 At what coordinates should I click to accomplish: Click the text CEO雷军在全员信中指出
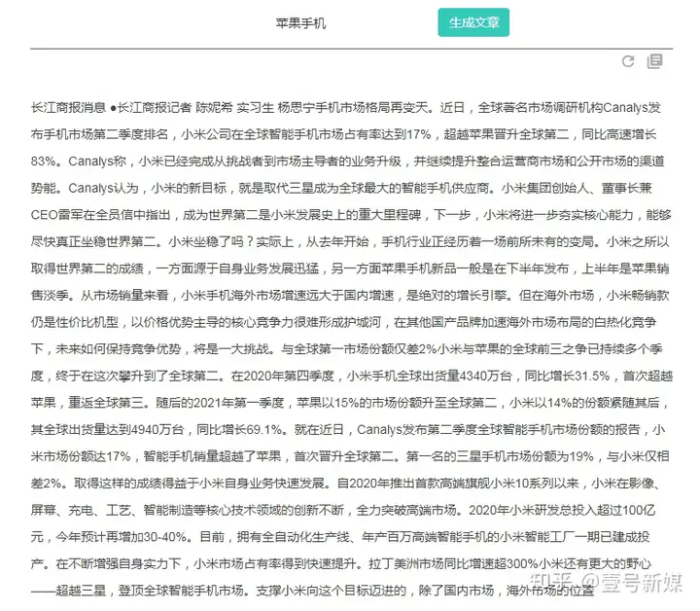100,215
